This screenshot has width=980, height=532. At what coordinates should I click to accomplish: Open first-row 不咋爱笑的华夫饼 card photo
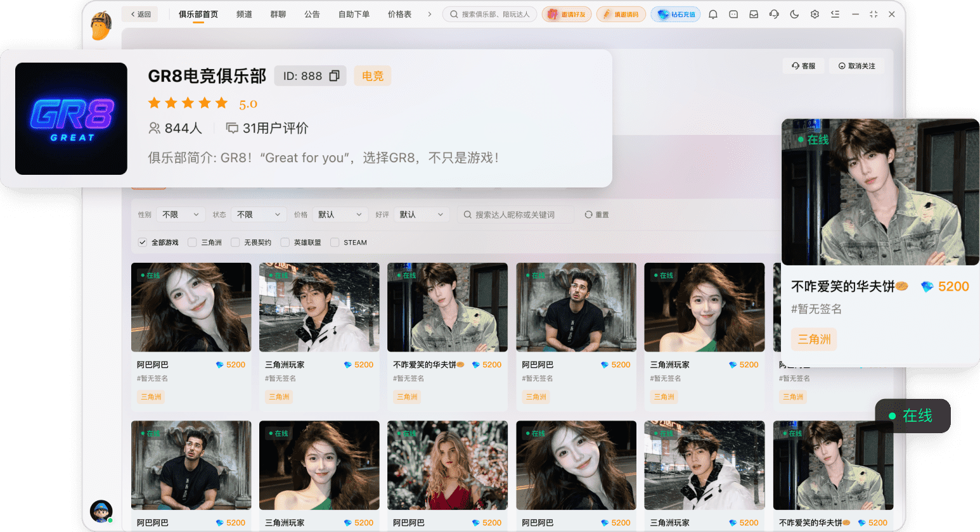(448, 307)
